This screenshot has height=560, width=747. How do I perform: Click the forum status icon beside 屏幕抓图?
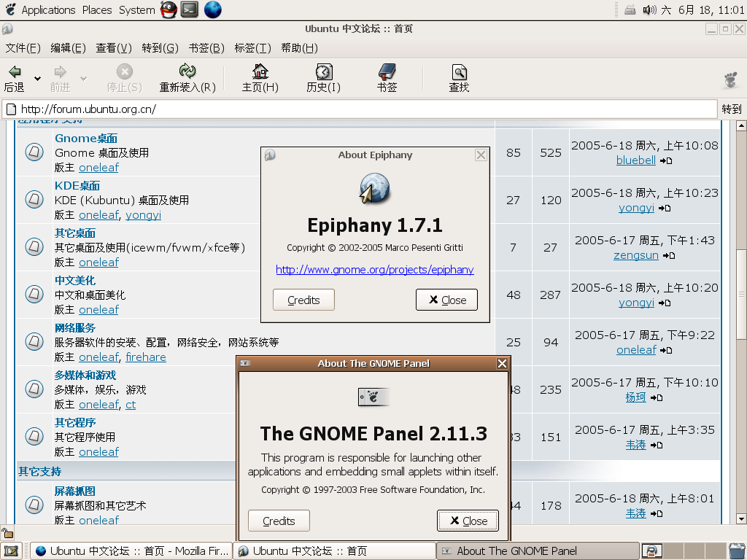pyautogui.click(x=34, y=505)
